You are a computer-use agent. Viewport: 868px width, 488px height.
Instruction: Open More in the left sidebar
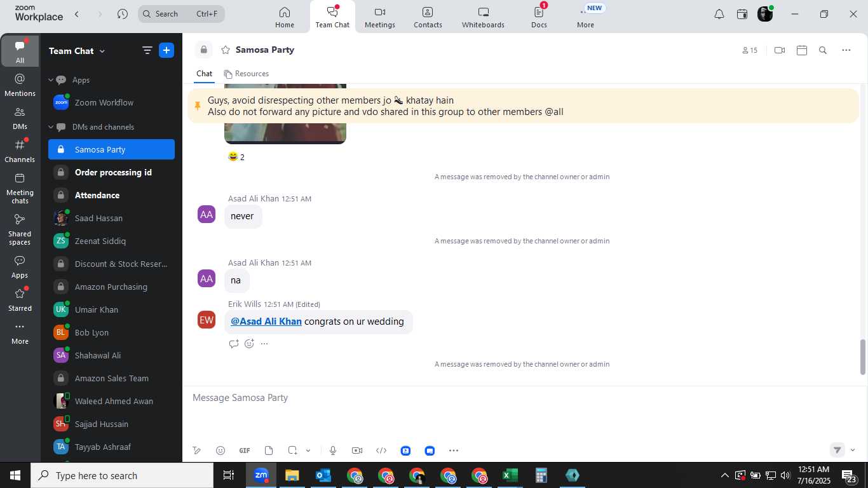click(20, 334)
